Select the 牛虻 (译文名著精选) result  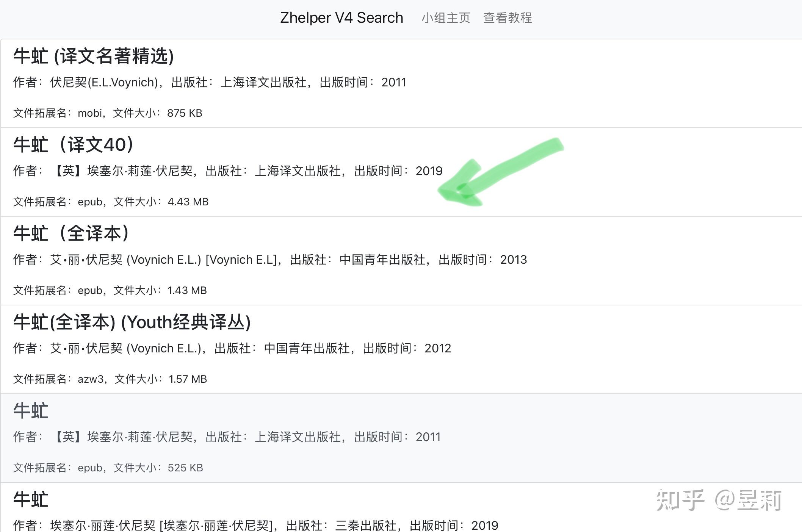pos(94,56)
